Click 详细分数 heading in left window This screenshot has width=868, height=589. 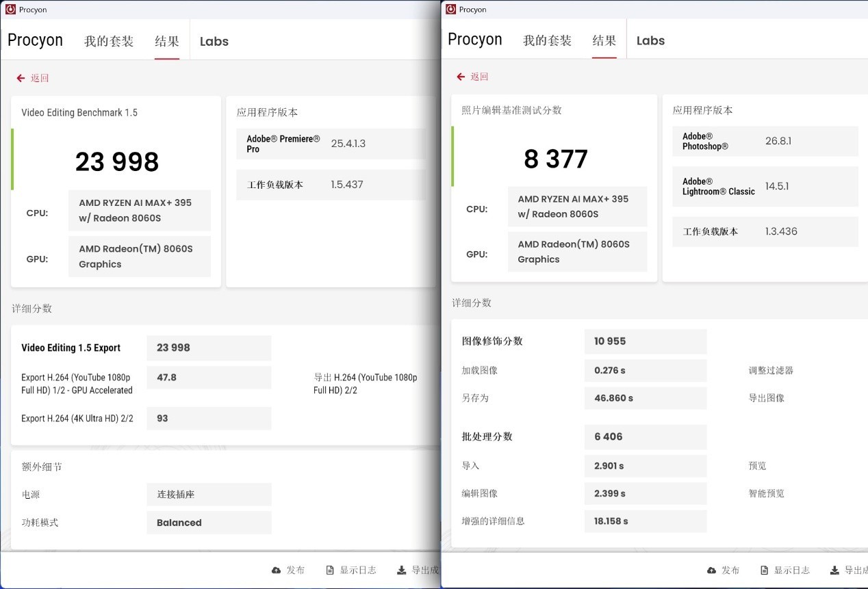(31, 309)
